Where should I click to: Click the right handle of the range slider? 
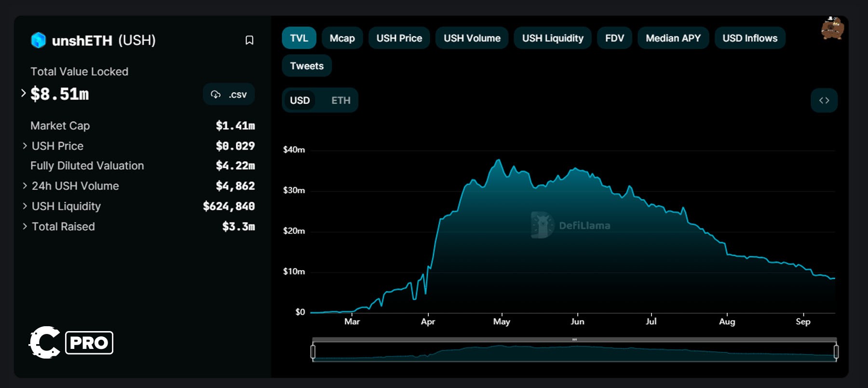pyautogui.click(x=836, y=351)
